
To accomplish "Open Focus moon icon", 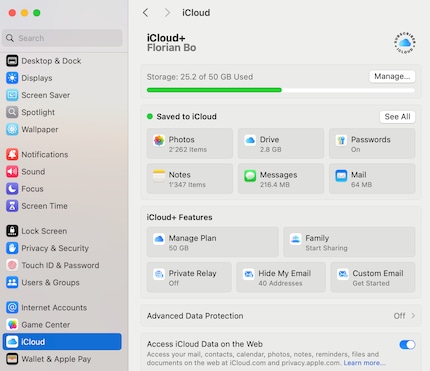I will click(x=12, y=189).
